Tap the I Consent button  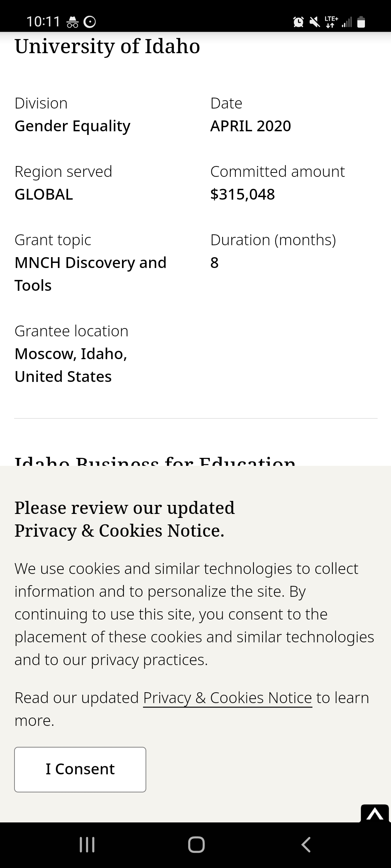click(x=80, y=769)
